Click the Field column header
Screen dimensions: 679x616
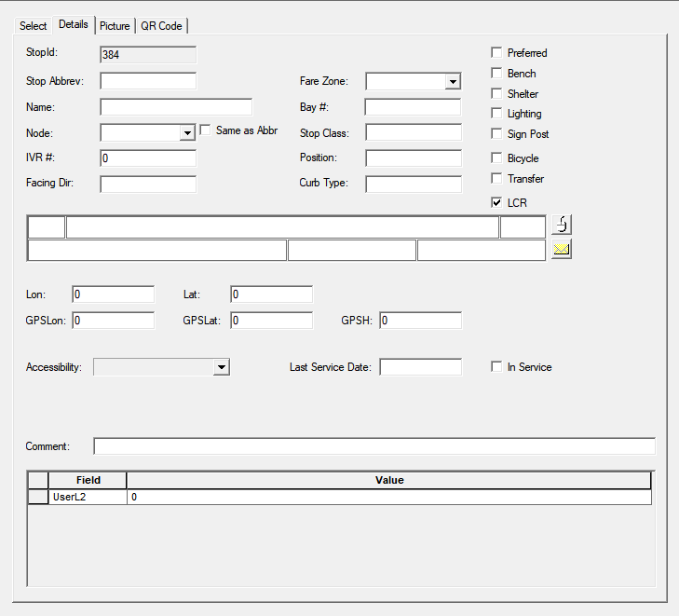tap(88, 481)
